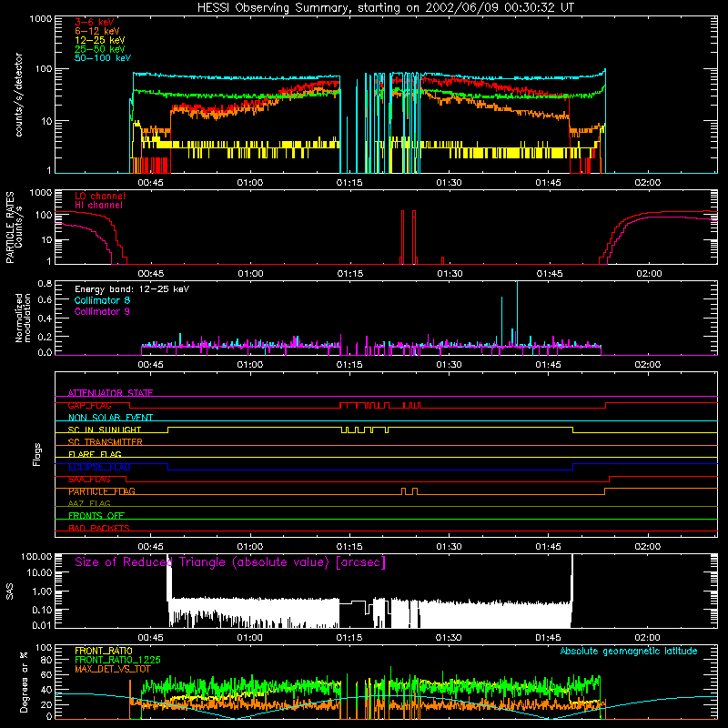
Task: Click the HESSI Observing Summary title text
Action: click(385, 8)
